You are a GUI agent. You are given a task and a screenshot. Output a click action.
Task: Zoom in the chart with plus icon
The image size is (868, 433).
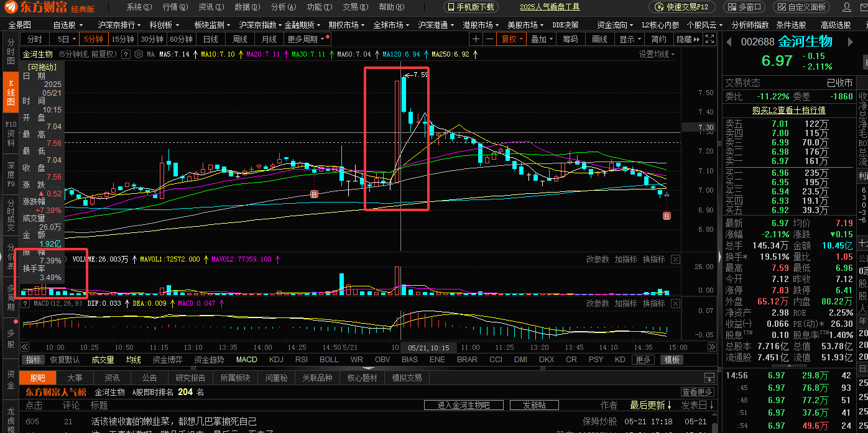[476, 39]
